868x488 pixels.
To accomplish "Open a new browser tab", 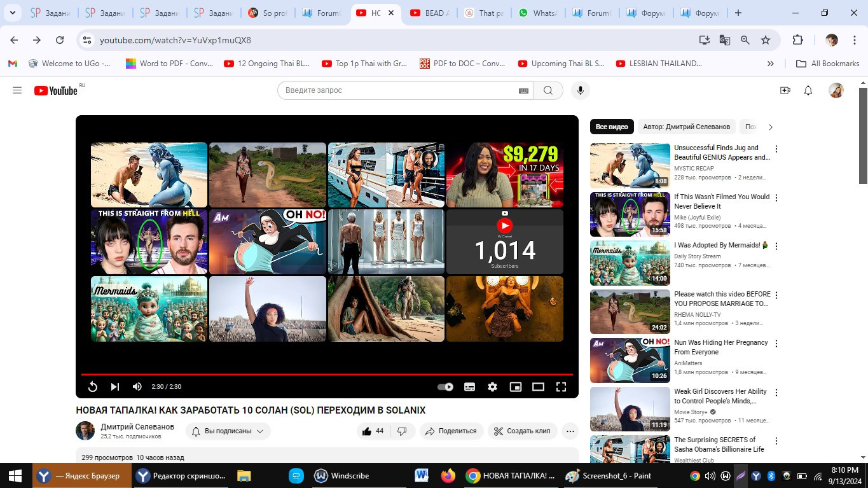I will pos(738,13).
